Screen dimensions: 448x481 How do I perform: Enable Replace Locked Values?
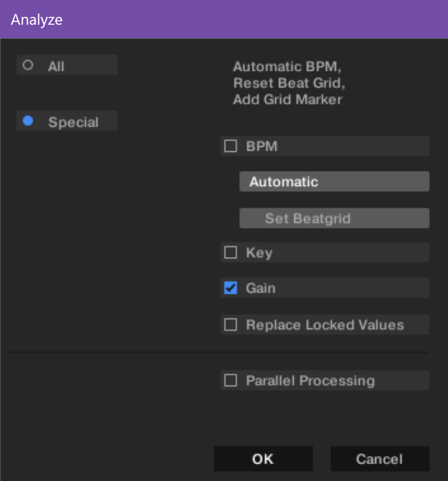click(325, 325)
